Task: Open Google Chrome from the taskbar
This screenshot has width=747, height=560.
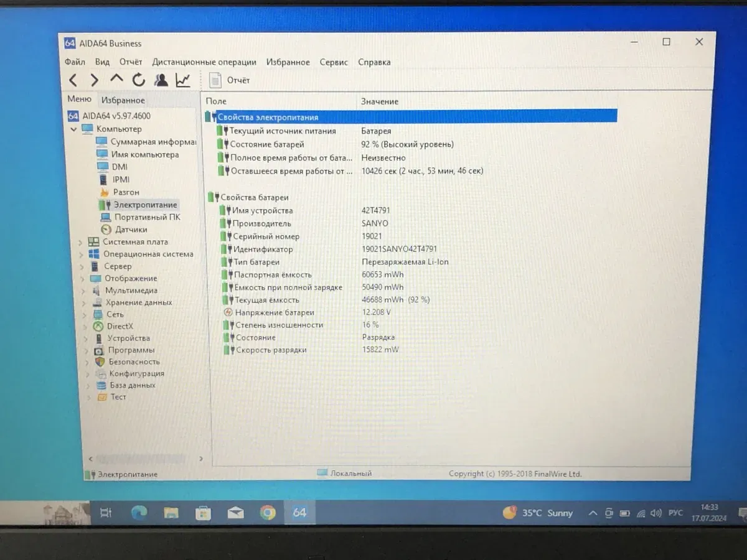Action: click(268, 513)
